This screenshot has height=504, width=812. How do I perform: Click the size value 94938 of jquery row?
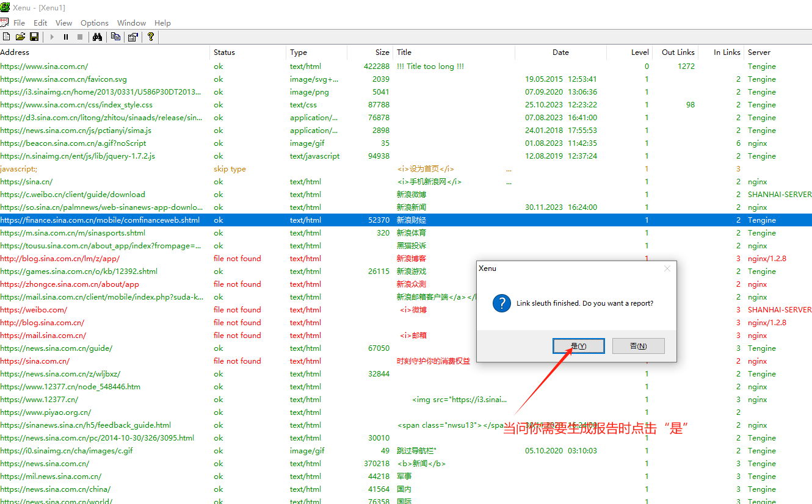point(379,156)
